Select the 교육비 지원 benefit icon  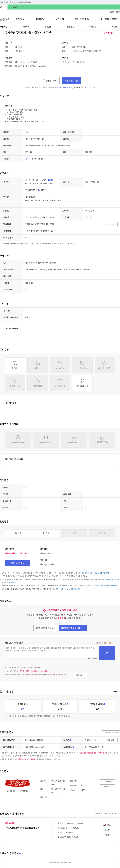pos(82,365)
